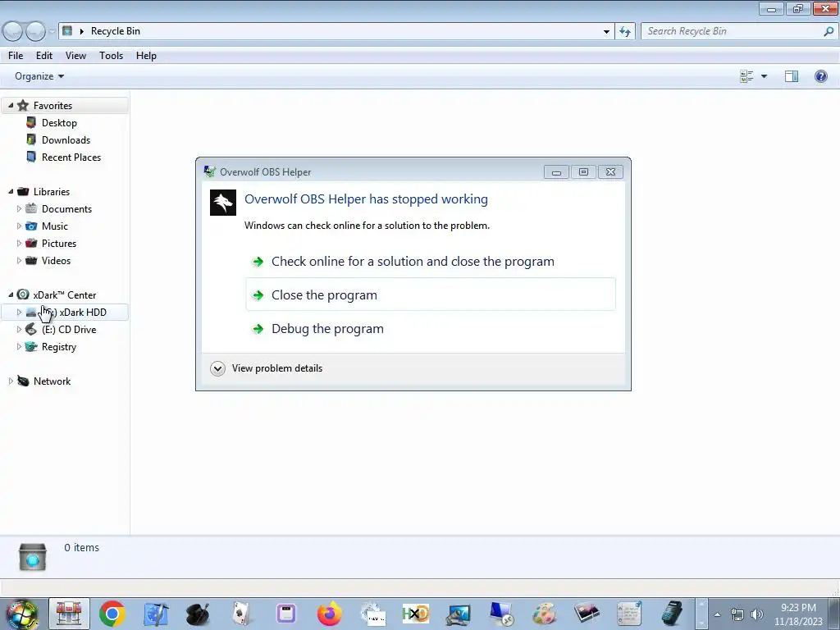Image resolution: width=840 pixels, height=630 pixels.
Task: Click the search magnifier icon
Action: (829, 31)
